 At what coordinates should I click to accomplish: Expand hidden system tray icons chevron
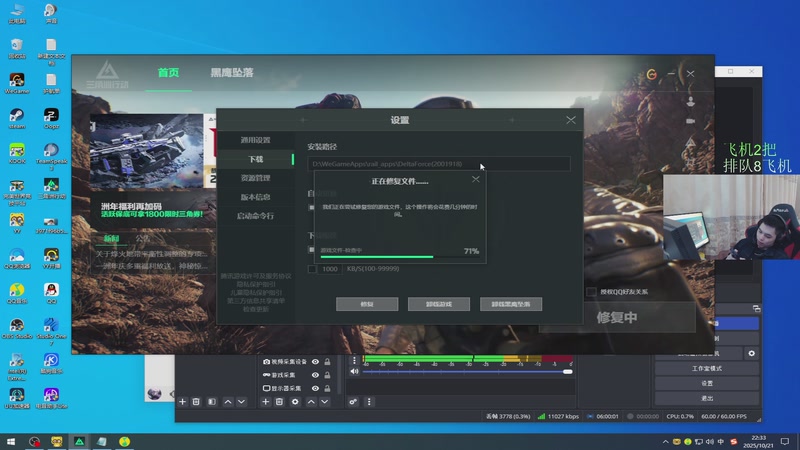coord(665,442)
